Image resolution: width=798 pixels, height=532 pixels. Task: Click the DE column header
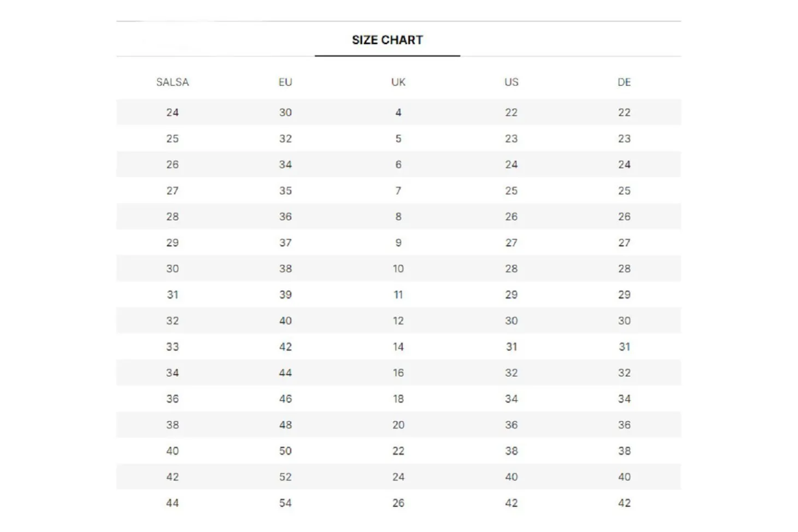point(624,82)
